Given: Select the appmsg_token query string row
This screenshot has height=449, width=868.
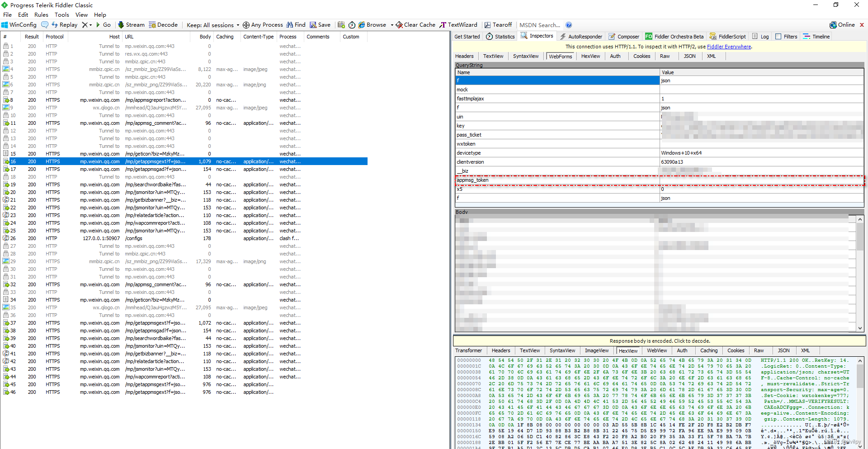Looking at the screenshot, I should [x=660, y=180].
